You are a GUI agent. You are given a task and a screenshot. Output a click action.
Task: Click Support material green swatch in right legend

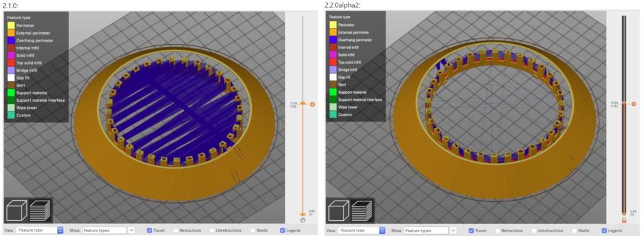[x=333, y=92]
